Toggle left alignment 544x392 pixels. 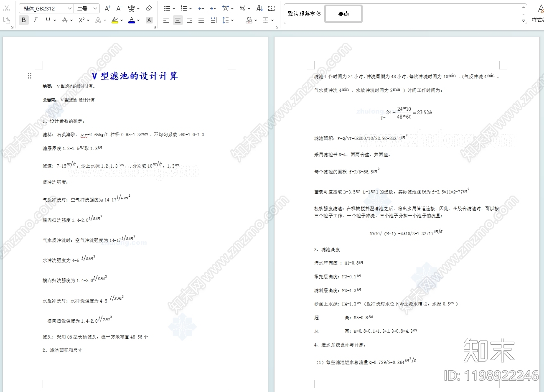click(x=166, y=20)
